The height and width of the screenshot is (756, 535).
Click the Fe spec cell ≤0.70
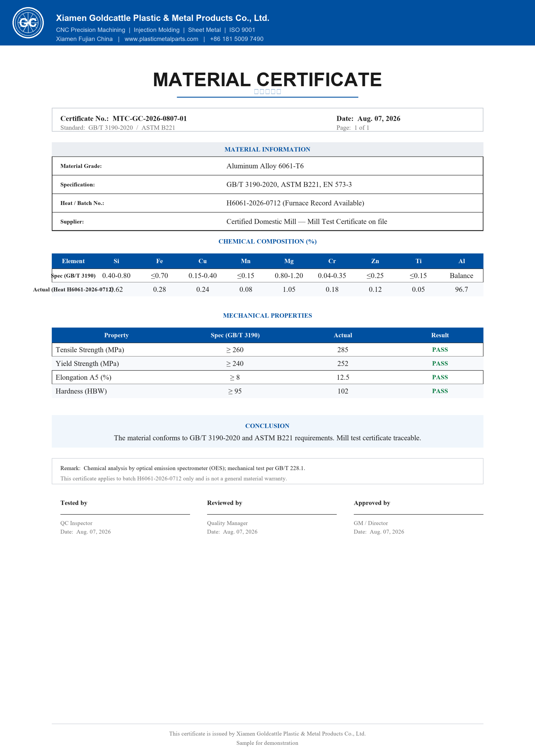(x=160, y=276)
